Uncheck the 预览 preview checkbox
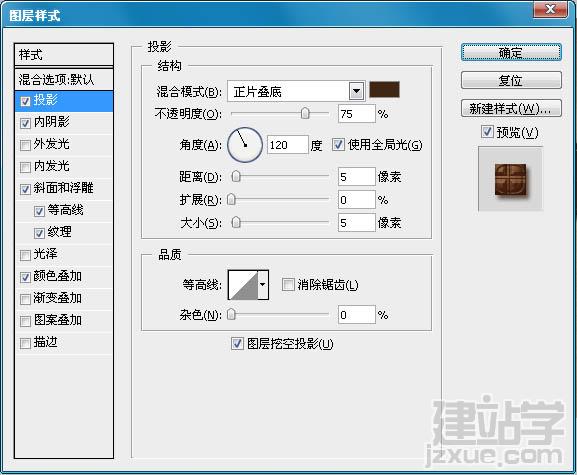The width and height of the screenshot is (577, 475). pyautogui.click(x=487, y=132)
